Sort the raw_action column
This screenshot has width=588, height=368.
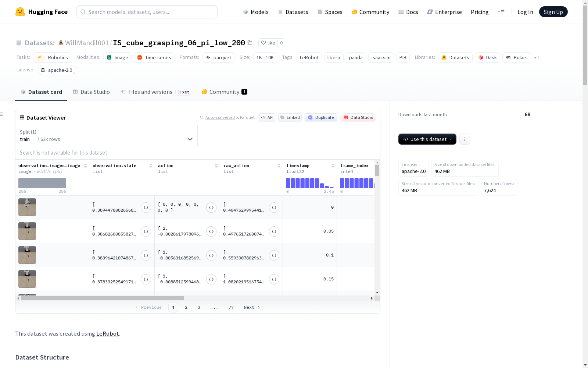coord(279,166)
